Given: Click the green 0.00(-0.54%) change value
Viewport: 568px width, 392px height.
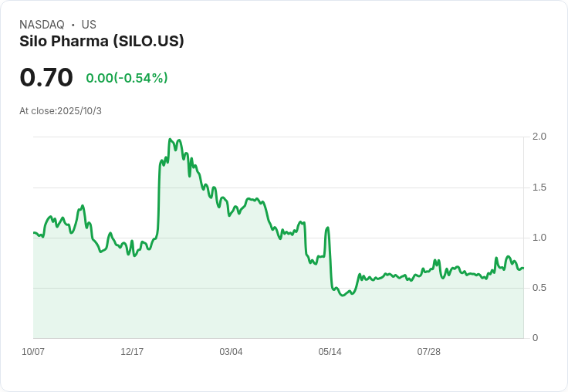Looking at the screenshot, I should 127,78.
